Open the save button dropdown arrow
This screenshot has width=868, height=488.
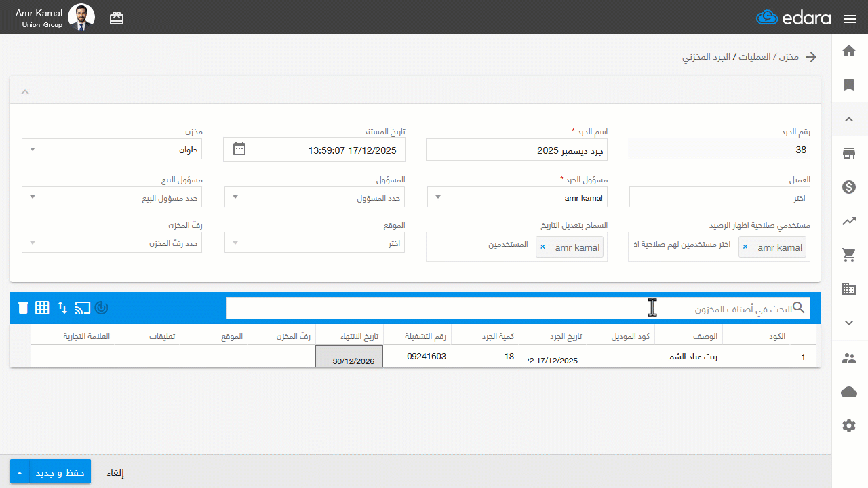tap(19, 472)
